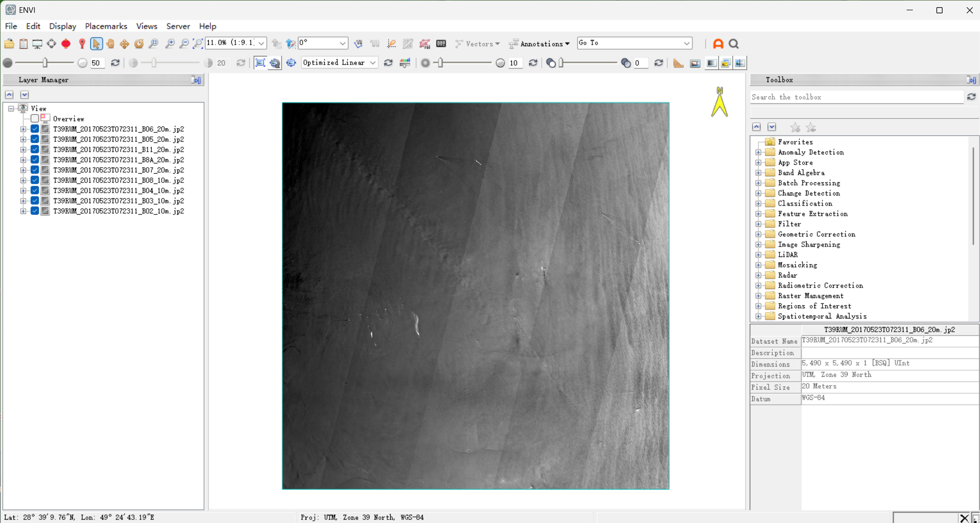Toggle visibility of B8A_20m.jp2 layer

35,160
